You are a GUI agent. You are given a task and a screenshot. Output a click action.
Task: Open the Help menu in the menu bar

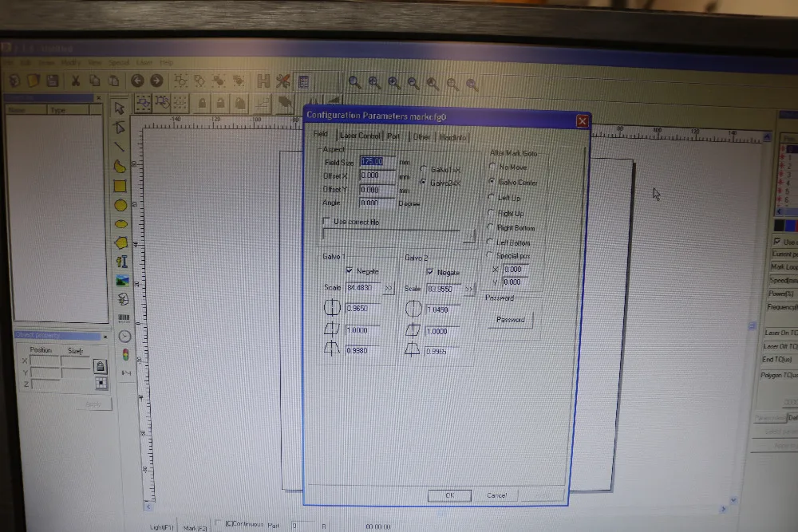click(167, 62)
